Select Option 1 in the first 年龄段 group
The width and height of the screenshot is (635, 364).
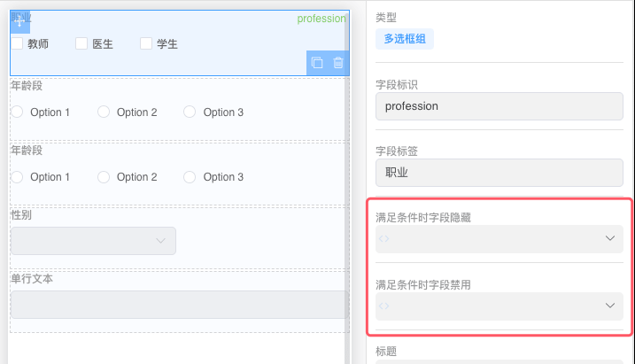tap(17, 112)
